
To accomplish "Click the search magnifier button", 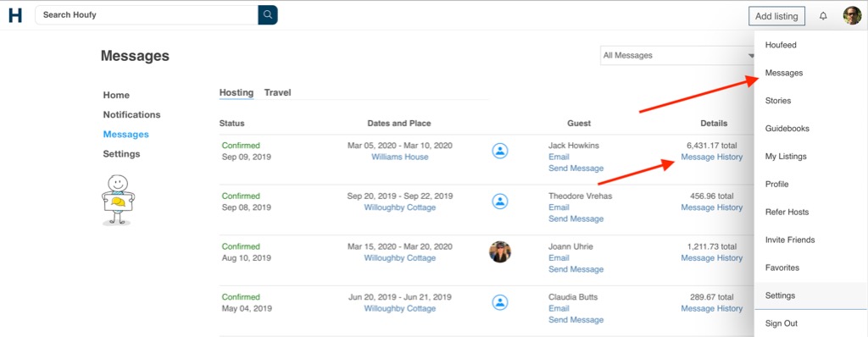I will point(267,15).
